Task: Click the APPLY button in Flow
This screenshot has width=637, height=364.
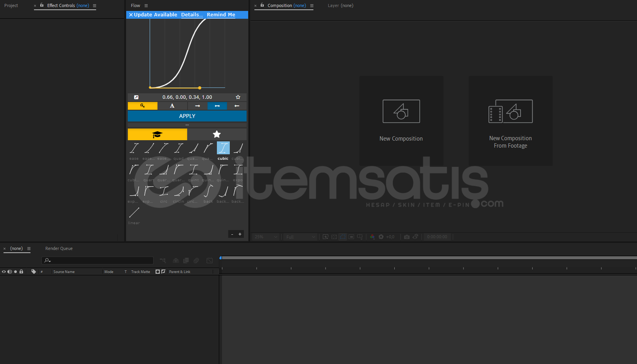Action: pos(187,116)
